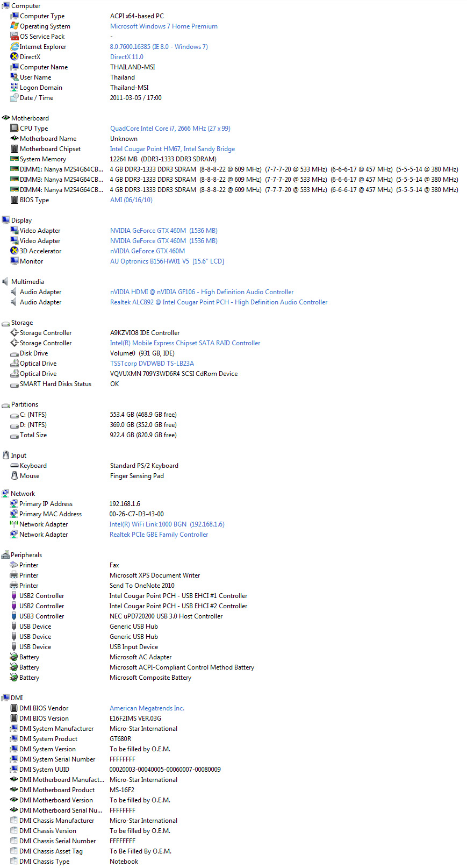467x868 pixels.
Task: Click the Peripherals section header icon
Action: [x=5, y=555]
